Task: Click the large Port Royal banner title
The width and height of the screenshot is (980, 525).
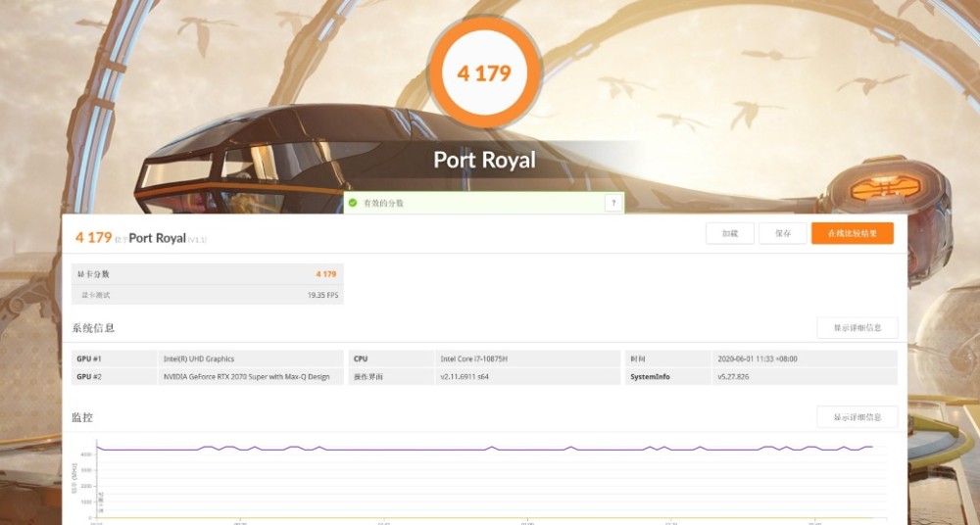Action: click(x=484, y=160)
